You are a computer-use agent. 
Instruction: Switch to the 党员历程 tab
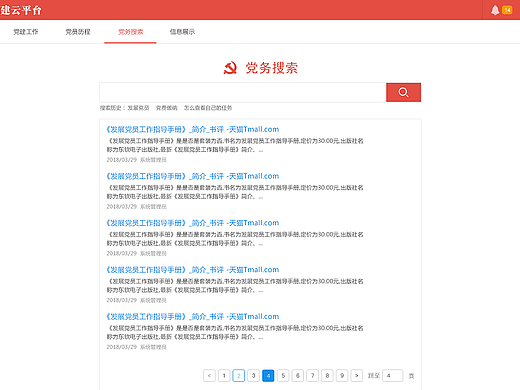click(x=78, y=32)
